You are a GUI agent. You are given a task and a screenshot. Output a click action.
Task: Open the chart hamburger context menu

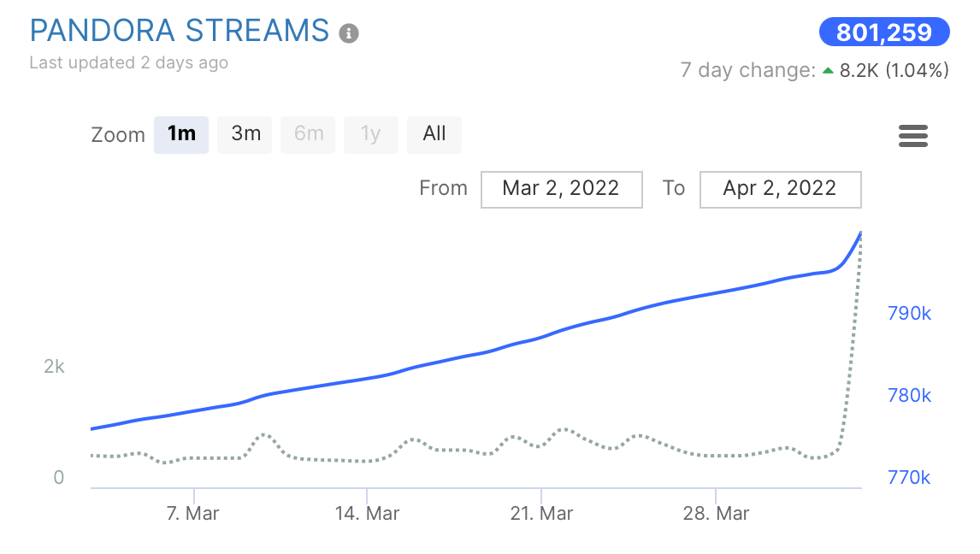click(913, 136)
